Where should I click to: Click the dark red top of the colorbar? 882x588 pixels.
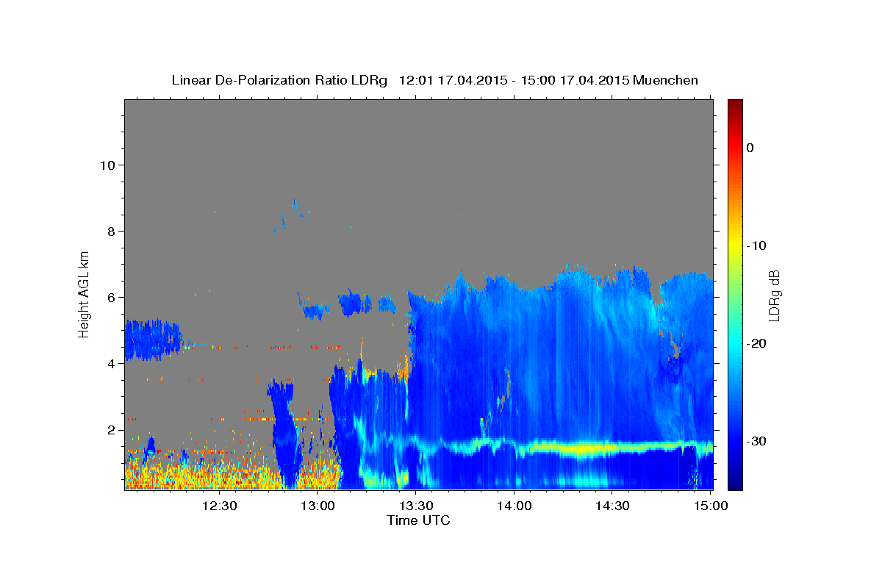click(735, 105)
